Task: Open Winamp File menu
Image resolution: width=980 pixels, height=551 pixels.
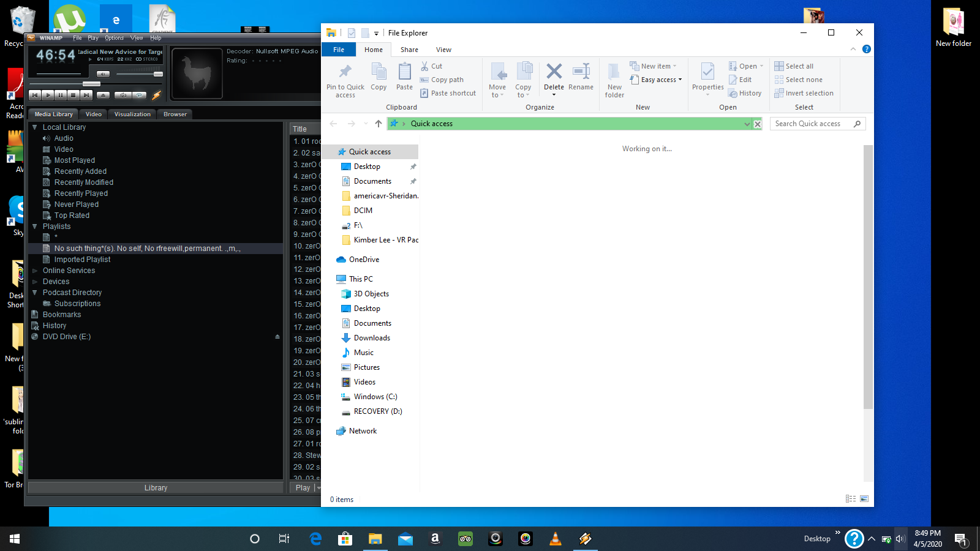Action: tap(77, 38)
